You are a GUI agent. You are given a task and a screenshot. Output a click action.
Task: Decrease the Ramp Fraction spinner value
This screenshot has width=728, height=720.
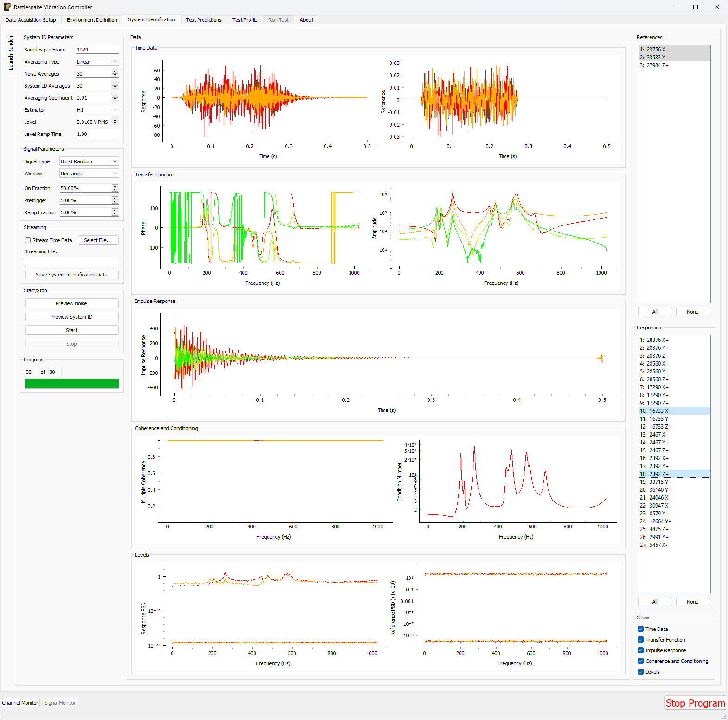115,214
